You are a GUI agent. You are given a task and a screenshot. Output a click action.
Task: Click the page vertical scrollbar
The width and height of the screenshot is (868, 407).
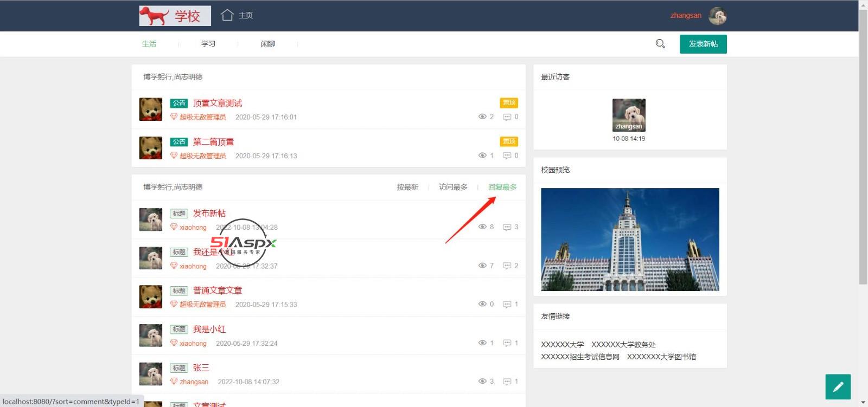tap(863, 146)
